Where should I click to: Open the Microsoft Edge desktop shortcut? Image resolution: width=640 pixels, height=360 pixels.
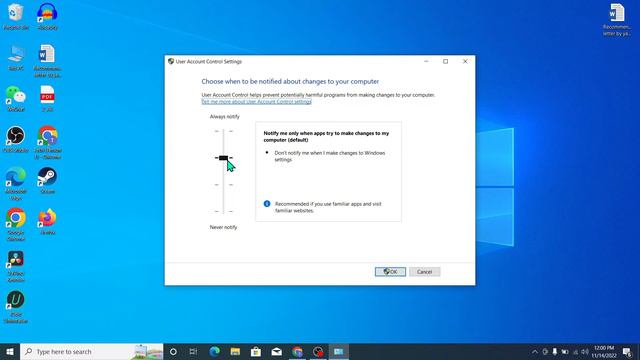point(16,184)
